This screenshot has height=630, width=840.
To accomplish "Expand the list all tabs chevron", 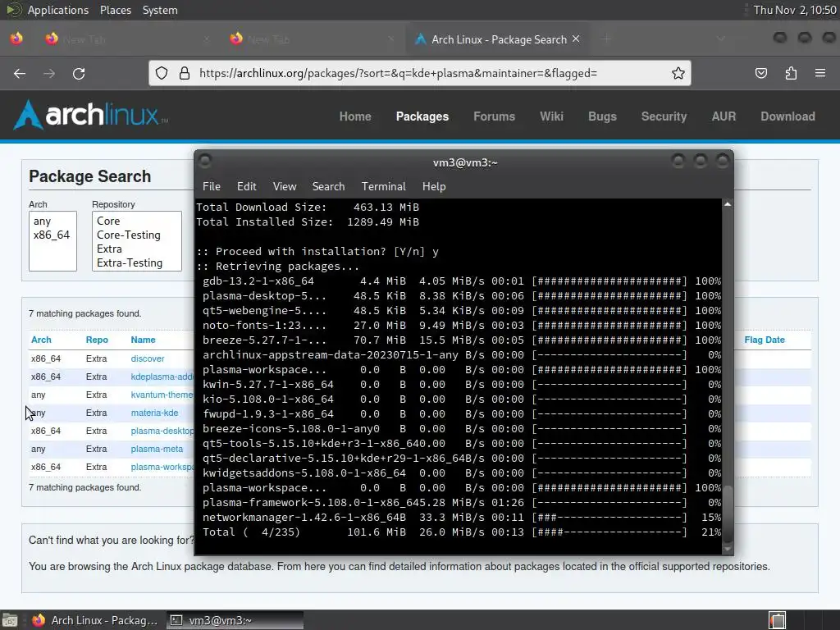I will [x=721, y=39].
